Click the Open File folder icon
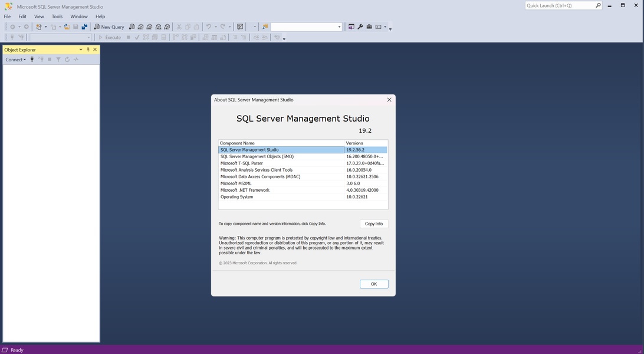Screen dimensions: 644x354 click(67, 27)
